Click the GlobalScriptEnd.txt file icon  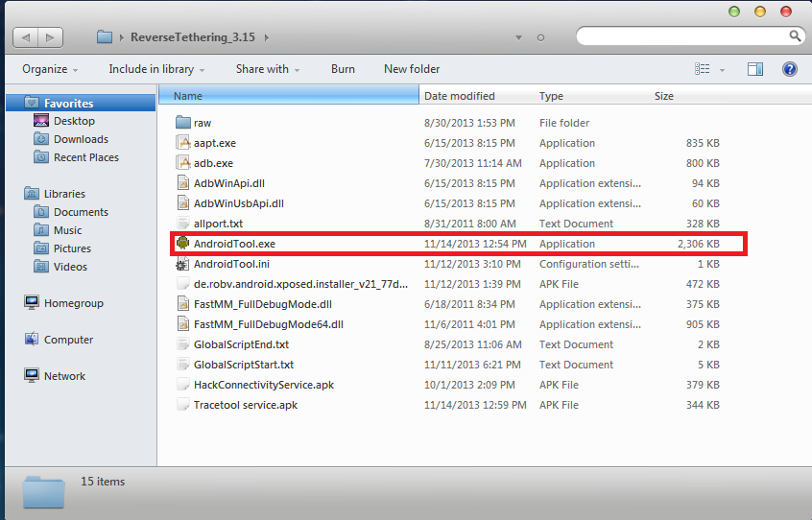click(x=182, y=344)
